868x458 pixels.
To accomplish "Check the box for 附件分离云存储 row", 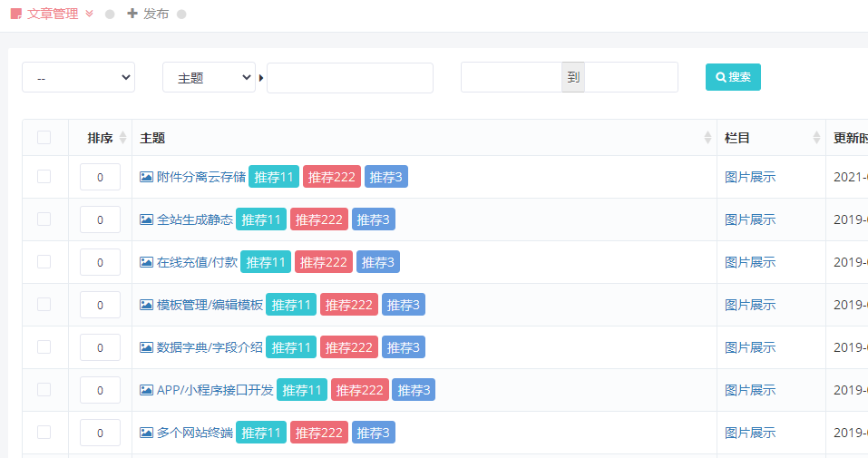I will [44, 177].
